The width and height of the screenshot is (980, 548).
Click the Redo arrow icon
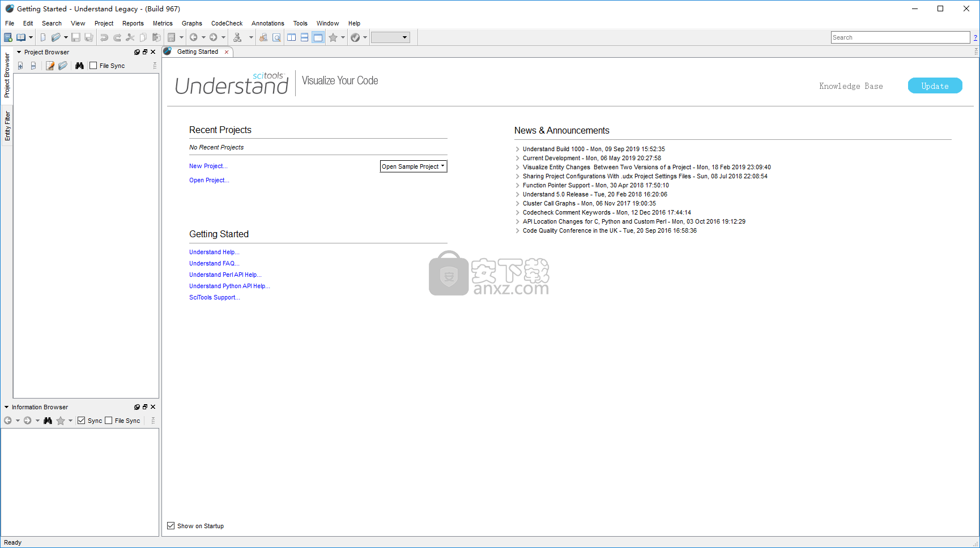coord(117,37)
